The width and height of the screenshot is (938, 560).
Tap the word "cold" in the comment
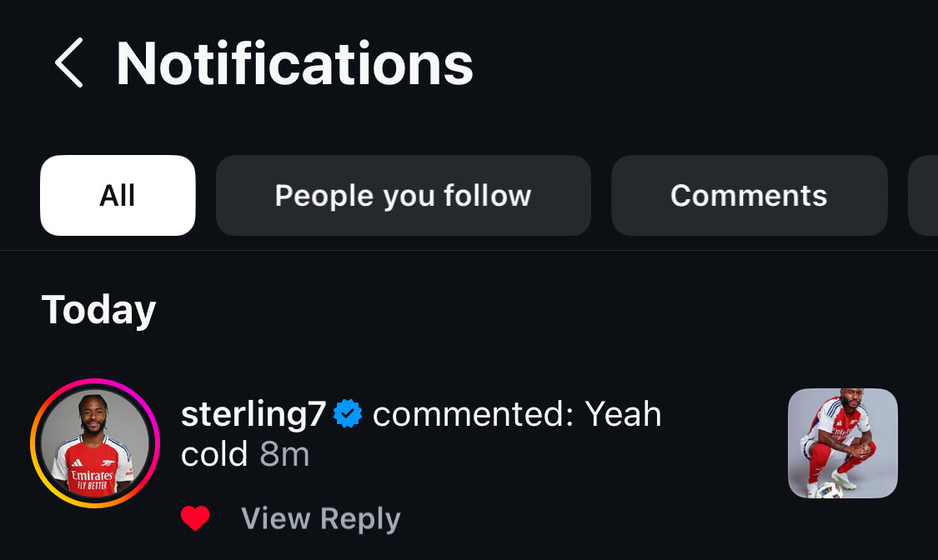pos(214,454)
